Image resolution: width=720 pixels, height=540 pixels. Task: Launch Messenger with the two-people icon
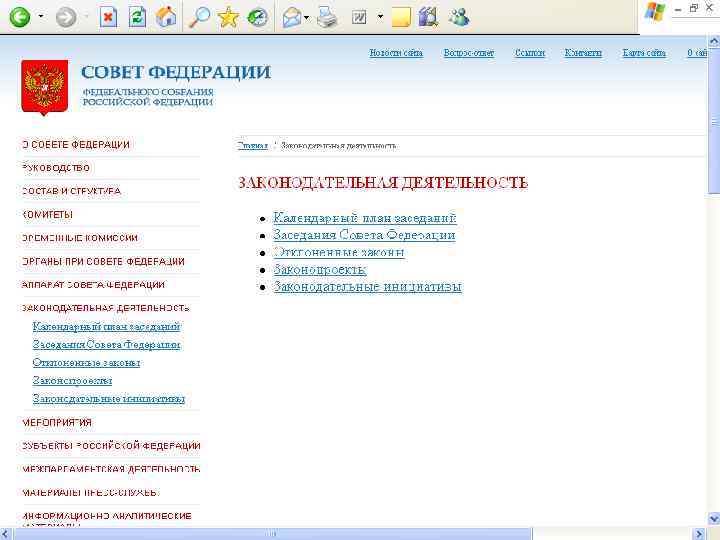(x=459, y=17)
